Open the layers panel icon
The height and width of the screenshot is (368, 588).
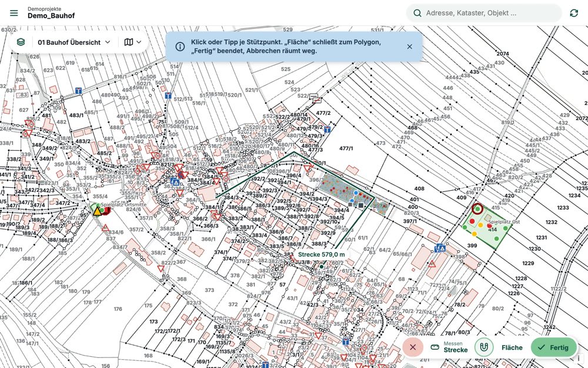21,42
